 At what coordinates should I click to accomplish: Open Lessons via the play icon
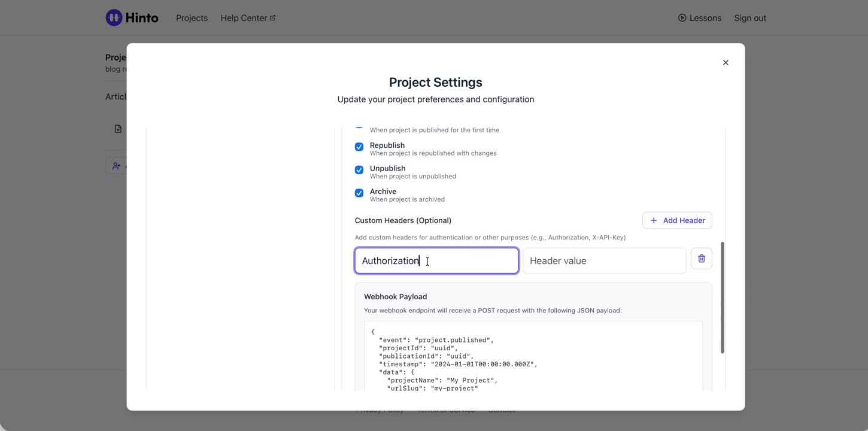point(682,18)
